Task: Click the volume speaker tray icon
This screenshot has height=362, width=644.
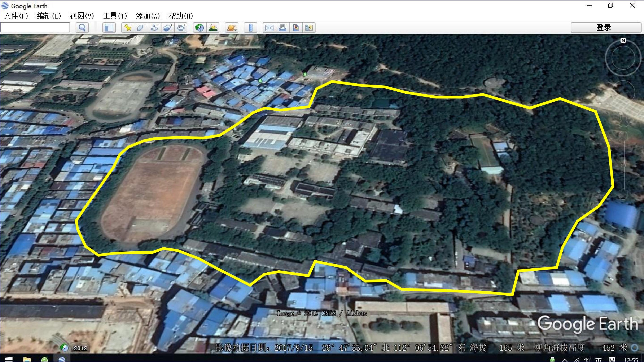Action: (587, 360)
